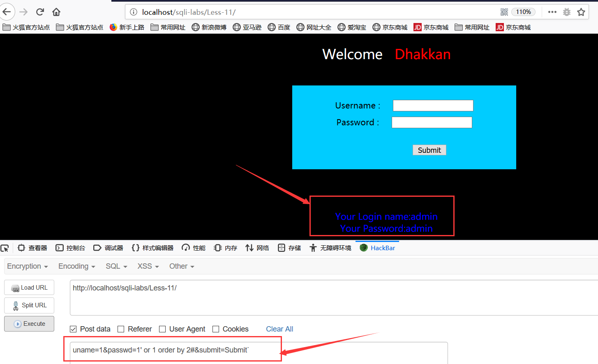Click the red Dhakkan heading text

coord(423,54)
